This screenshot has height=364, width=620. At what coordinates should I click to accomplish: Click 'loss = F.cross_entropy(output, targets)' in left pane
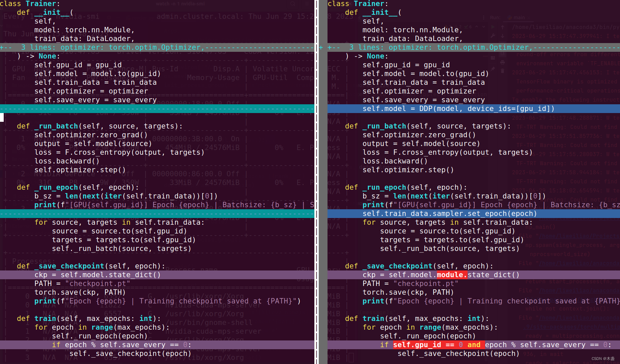pyautogui.click(x=119, y=152)
